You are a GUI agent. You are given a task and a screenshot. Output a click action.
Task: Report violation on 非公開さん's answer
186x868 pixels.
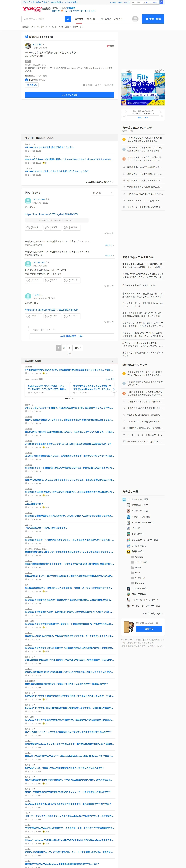click(x=108, y=322)
